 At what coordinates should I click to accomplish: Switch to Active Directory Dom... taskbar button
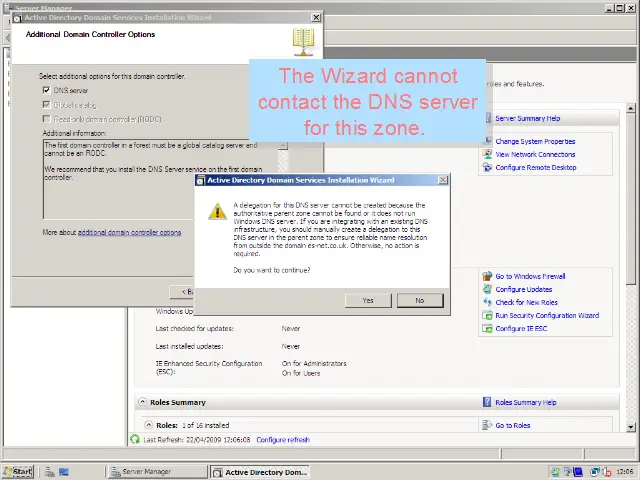point(260,472)
